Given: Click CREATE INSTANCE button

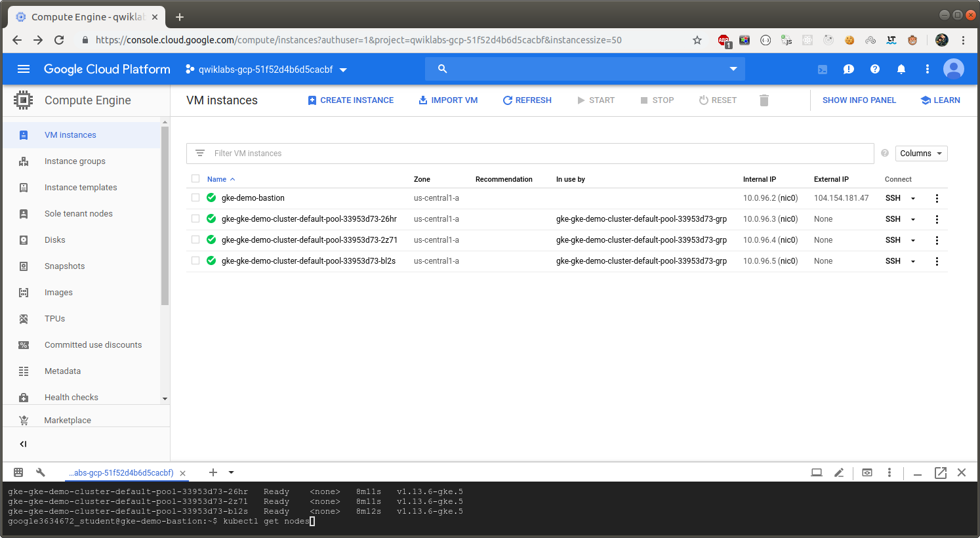Looking at the screenshot, I should click(x=351, y=100).
